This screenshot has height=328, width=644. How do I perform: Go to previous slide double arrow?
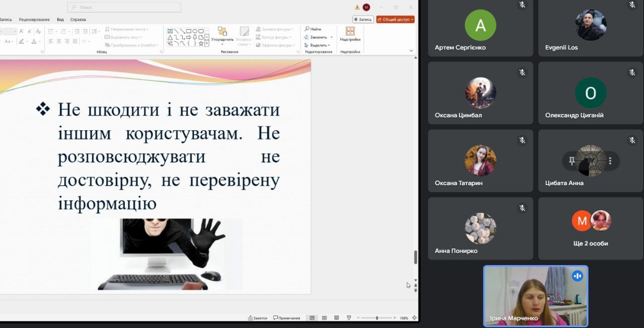point(416,285)
